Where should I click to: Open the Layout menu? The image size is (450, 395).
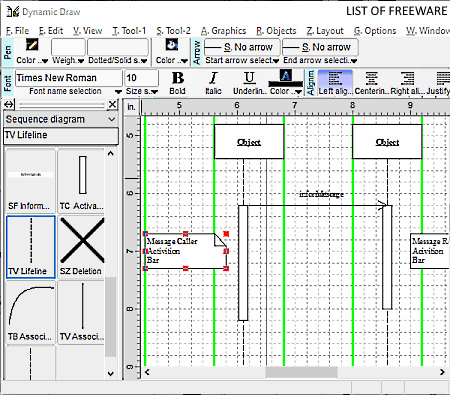tap(325, 31)
